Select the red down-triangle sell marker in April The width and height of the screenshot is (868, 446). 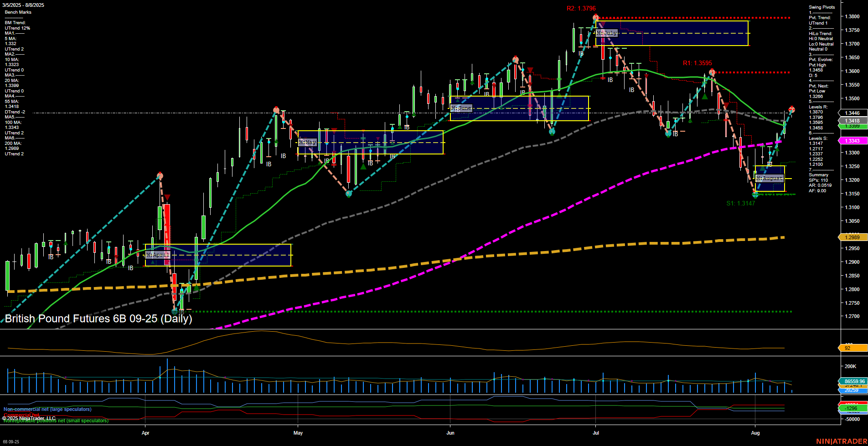tap(167, 197)
